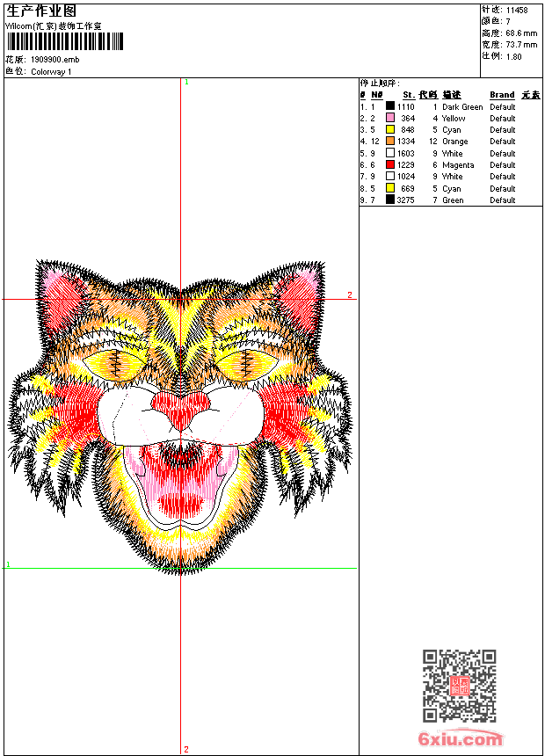Screen dimensions: 545x756
Task: Select the file name '1909900.emb'
Action: point(55,60)
